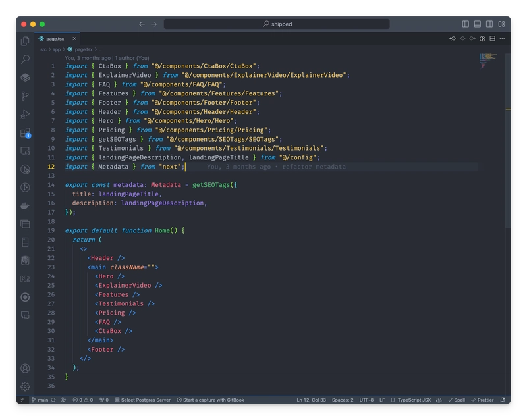Open the layered stack icon view below Search
Screen dimensions: 527x420
(25, 78)
